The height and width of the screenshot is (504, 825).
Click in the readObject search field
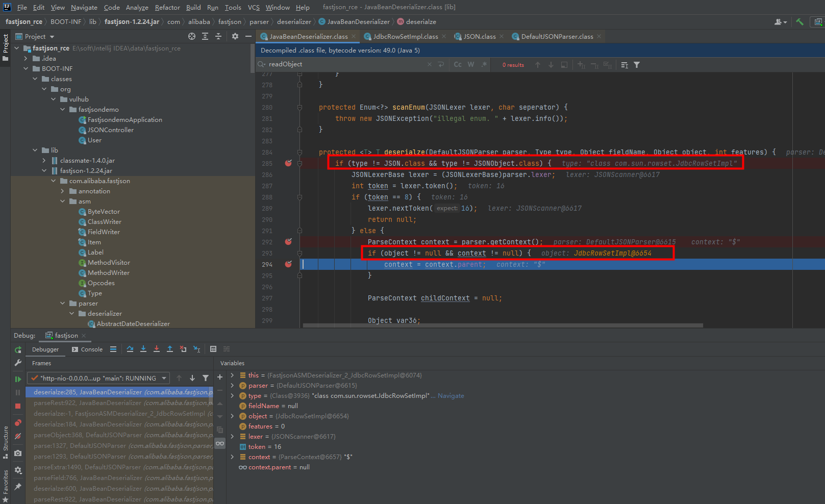point(347,64)
